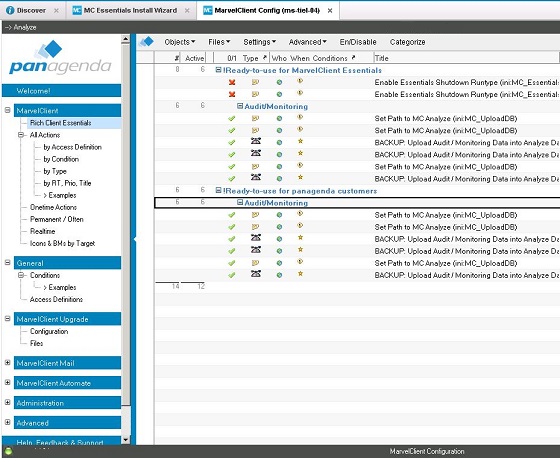Click the panagenda logo in the sidebar
Screen dimensions: 560x458
click(60, 58)
